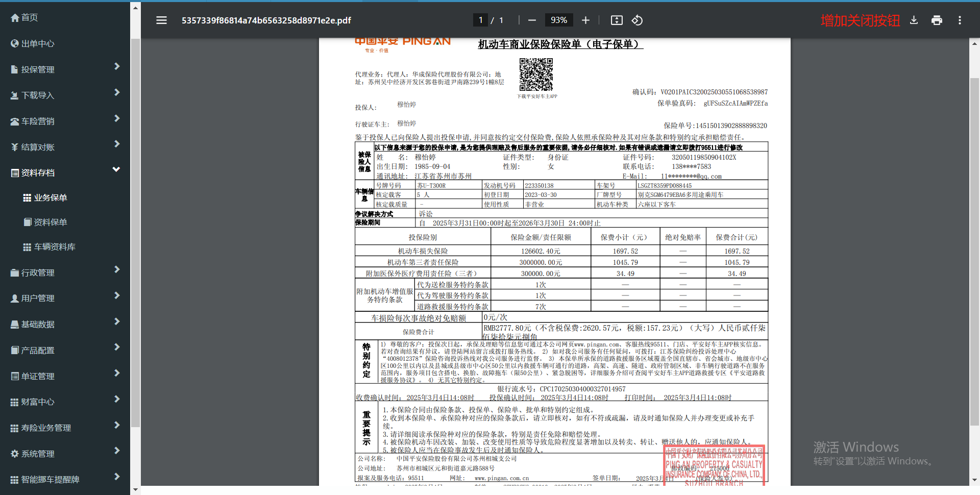Click the list icon beside 资料存档
This screenshot has width=980, height=495.
coord(15,173)
